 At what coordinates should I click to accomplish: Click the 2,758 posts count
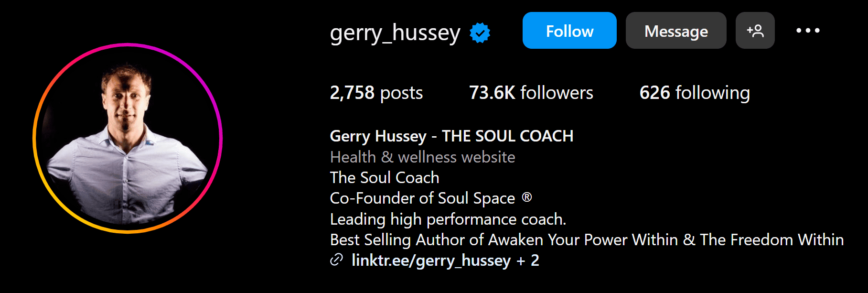(x=376, y=93)
